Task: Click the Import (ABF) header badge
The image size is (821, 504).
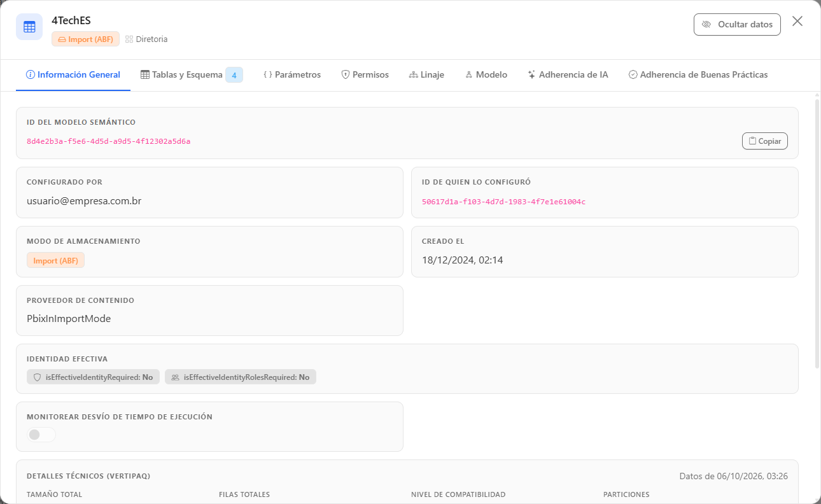Action: point(85,39)
